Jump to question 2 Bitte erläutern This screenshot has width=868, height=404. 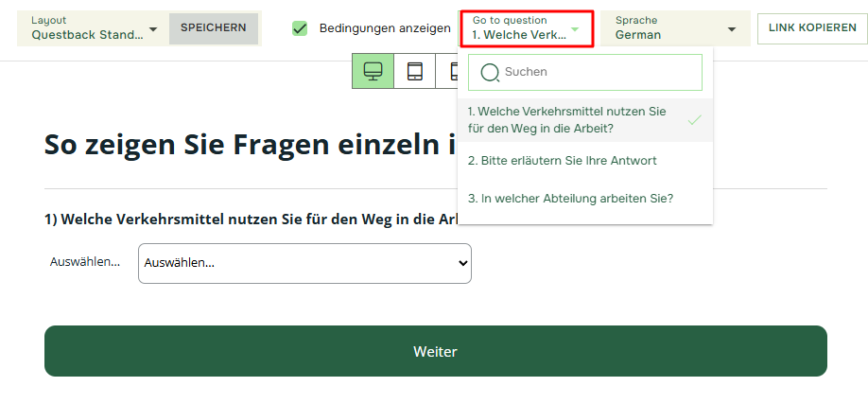(x=563, y=161)
